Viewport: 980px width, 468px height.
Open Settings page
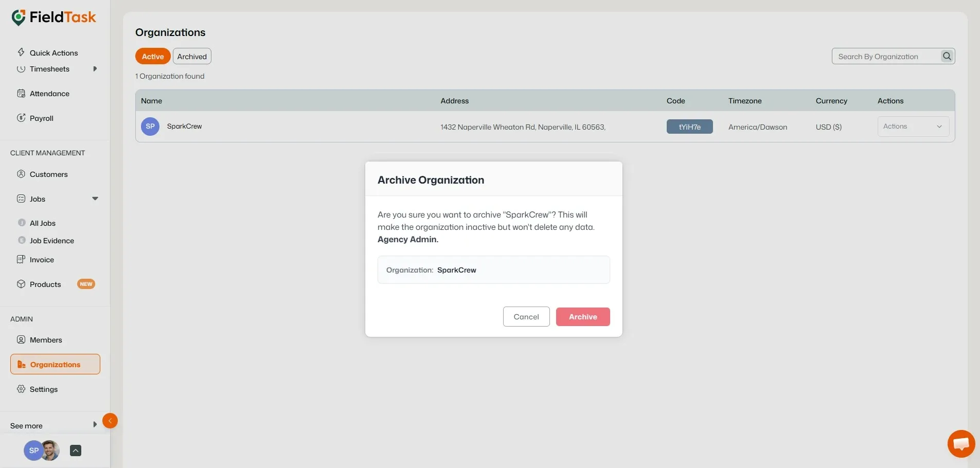[x=44, y=389]
